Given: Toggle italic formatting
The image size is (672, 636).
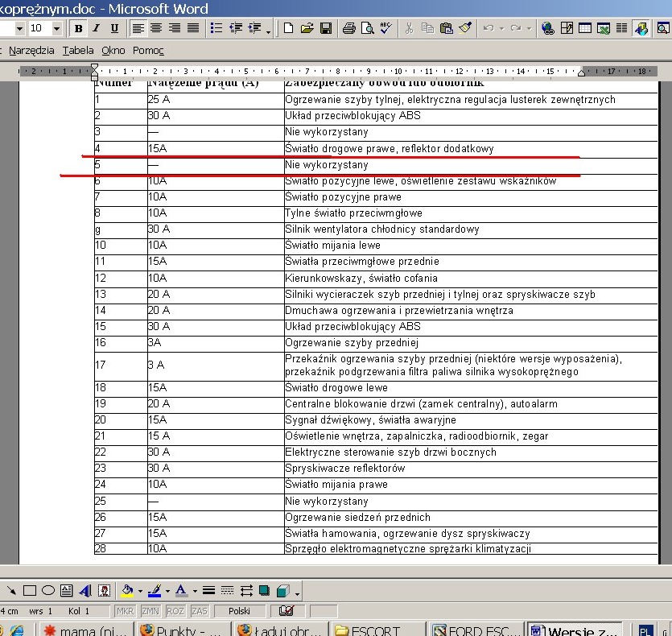Looking at the screenshot, I should pyautogui.click(x=96, y=28).
